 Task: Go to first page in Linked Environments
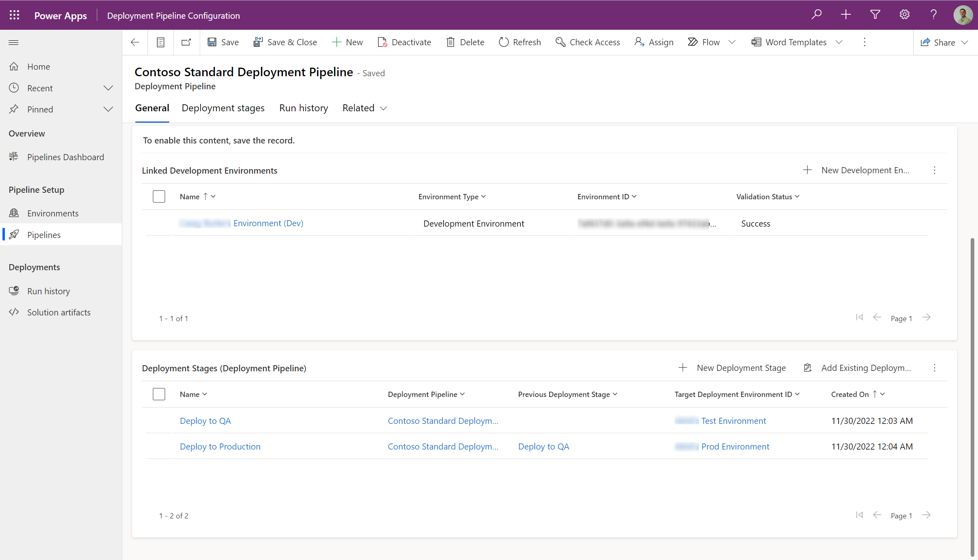[859, 317]
